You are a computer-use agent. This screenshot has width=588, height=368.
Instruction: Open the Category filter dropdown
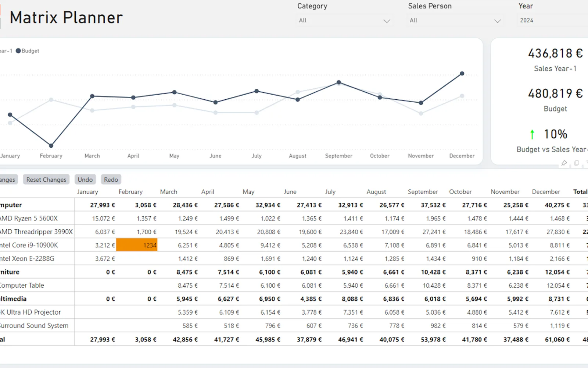(x=344, y=21)
